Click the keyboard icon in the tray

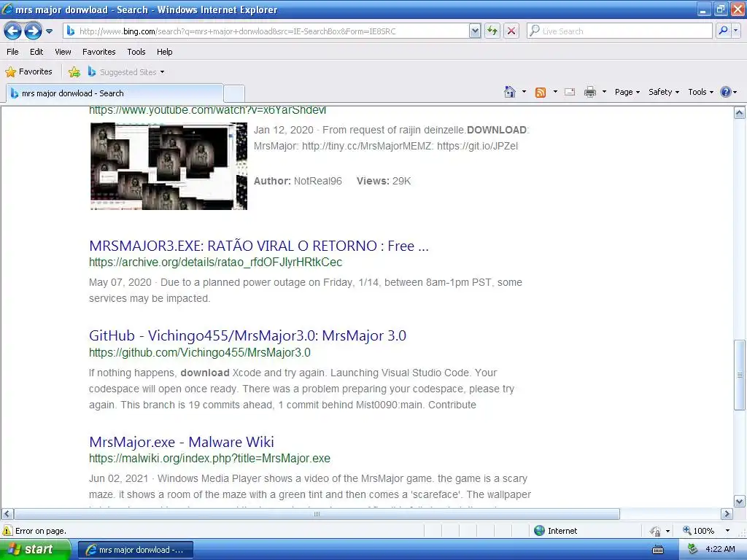[x=658, y=550]
